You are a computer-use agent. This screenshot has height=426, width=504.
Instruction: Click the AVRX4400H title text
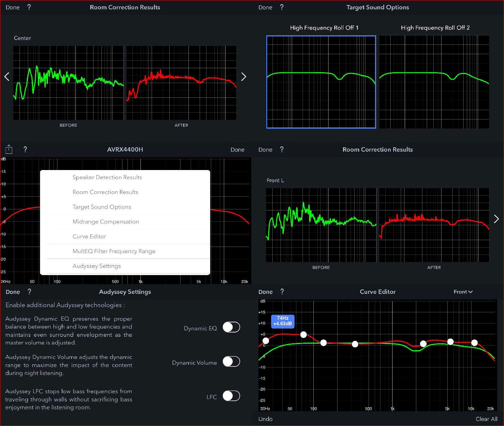click(125, 149)
